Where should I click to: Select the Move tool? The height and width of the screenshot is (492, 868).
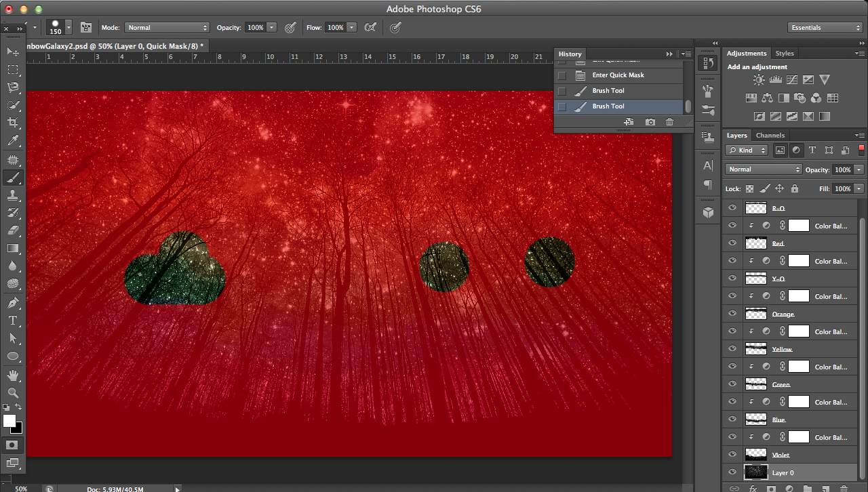(13, 52)
